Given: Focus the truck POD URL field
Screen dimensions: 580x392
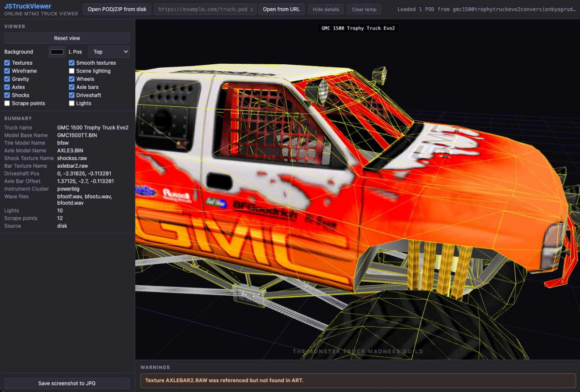Looking at the screenshot, I should [205, 9].
